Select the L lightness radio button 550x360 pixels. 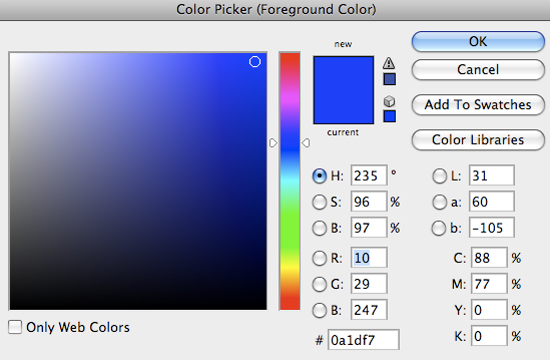[439, 176]
